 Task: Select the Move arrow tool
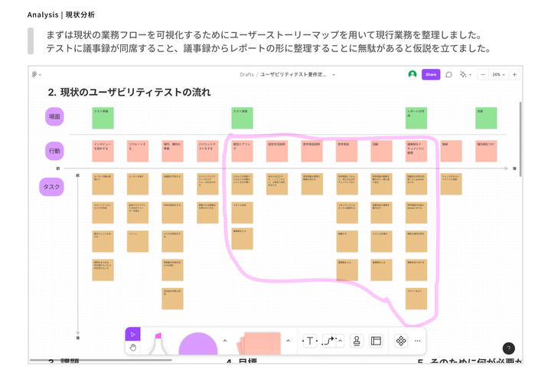133,335
